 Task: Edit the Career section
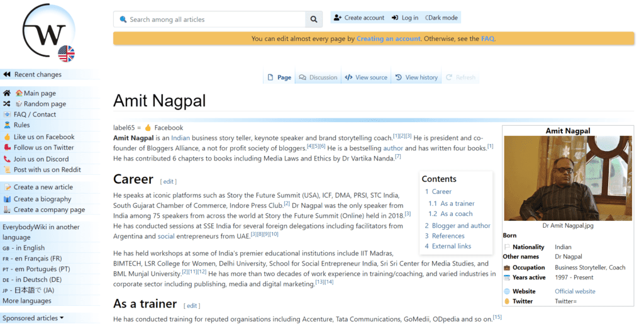point(169,181)
